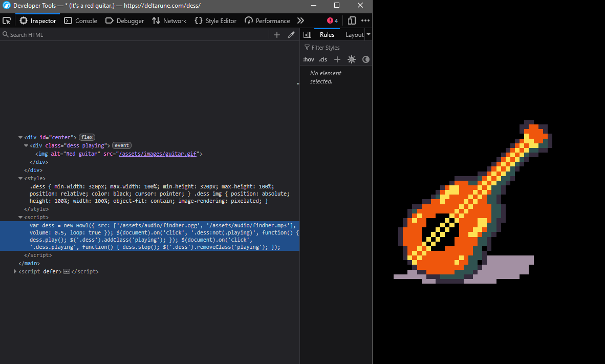Open the Performance tab

[x=267, y=21]
